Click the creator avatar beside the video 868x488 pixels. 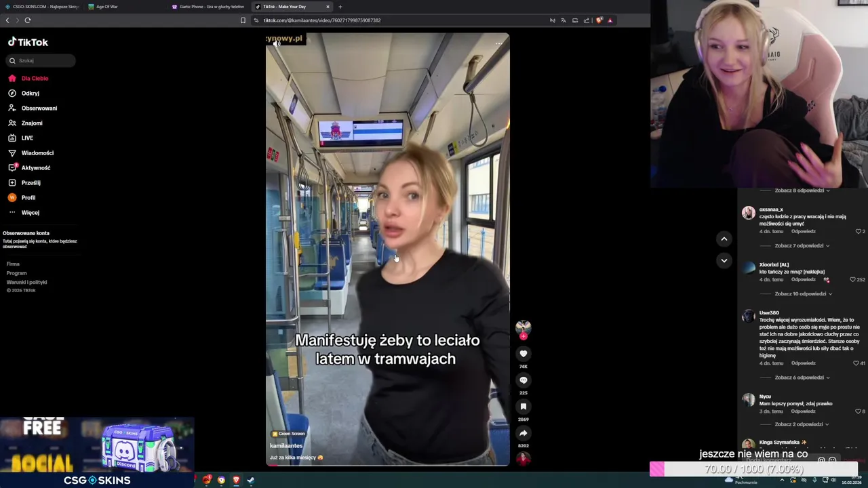pyautogui.click(x=523, y=327)
